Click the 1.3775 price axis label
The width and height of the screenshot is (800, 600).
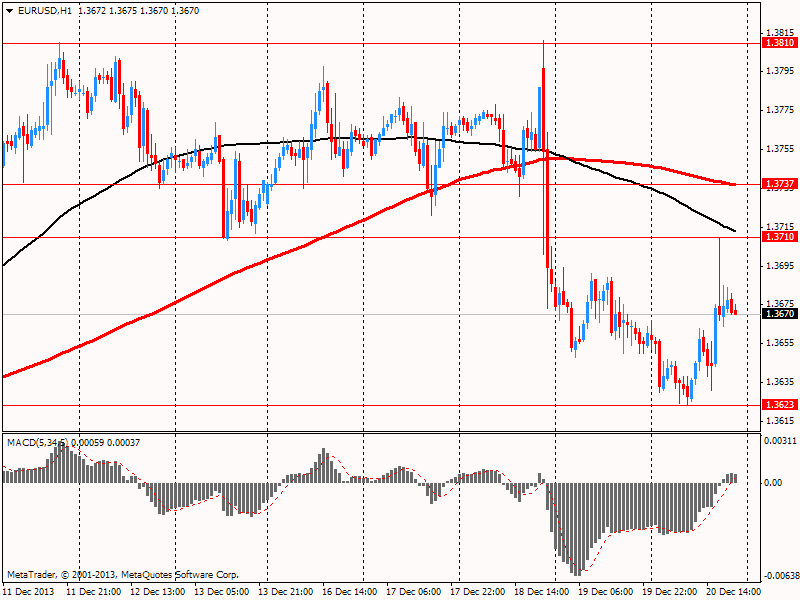tap(781, 110)
